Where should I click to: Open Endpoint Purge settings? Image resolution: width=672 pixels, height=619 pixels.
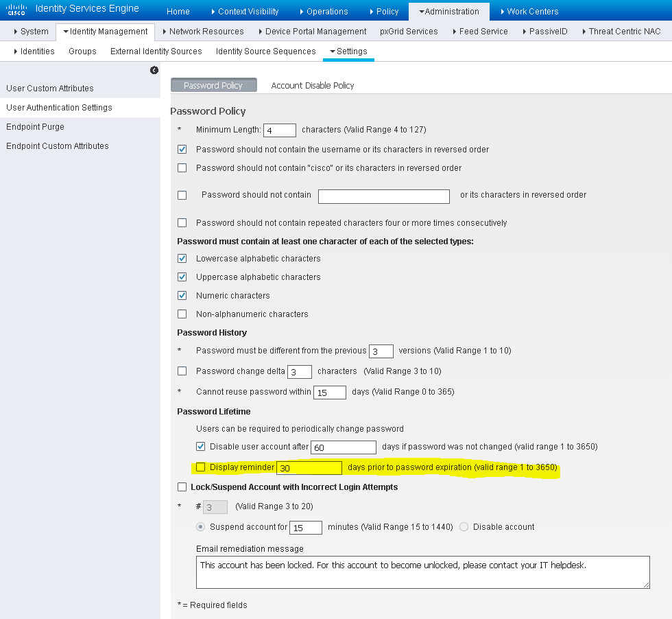35,127
